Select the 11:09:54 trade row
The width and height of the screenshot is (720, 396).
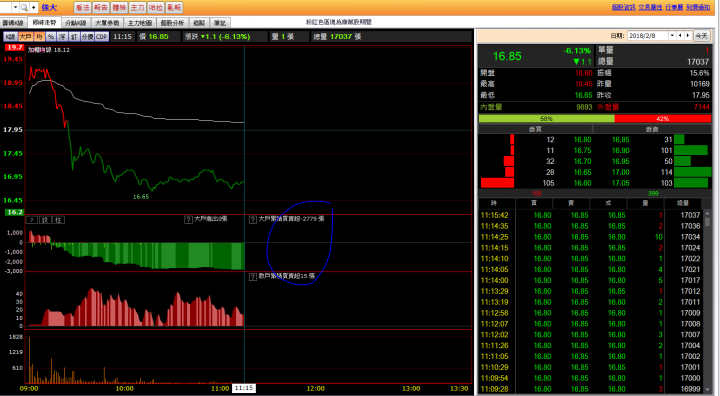tap(591, 378)
